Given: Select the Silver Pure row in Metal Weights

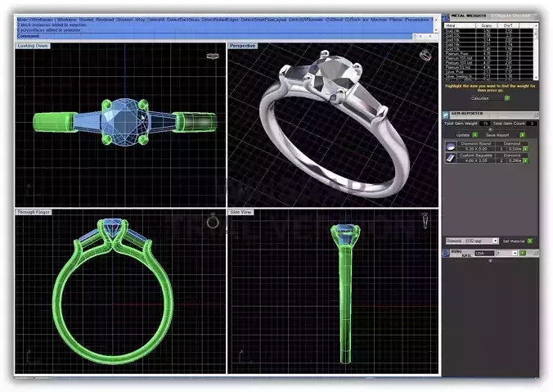Looking at the screenshot, I should pos(488,72).
